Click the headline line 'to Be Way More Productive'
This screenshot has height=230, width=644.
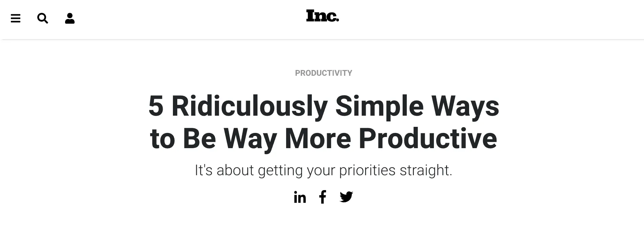click(x=324, y=139)
